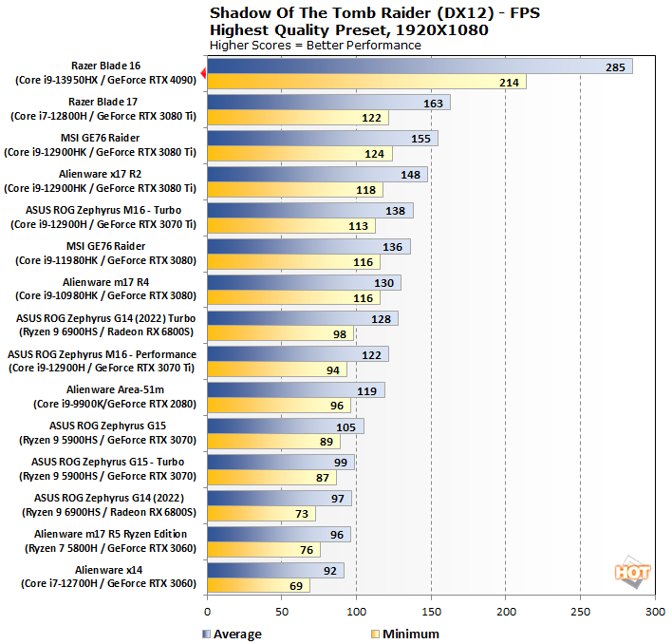The image size is (672, 644).
Task: Click the Razer Blade 16 label
Action: [x=105, y=66]
